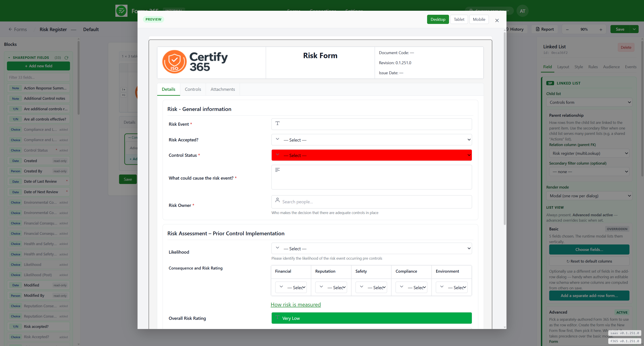The image size is (644, 346).
Task: Click the Note badge of Action Response Summary
Action: [15, 88]
